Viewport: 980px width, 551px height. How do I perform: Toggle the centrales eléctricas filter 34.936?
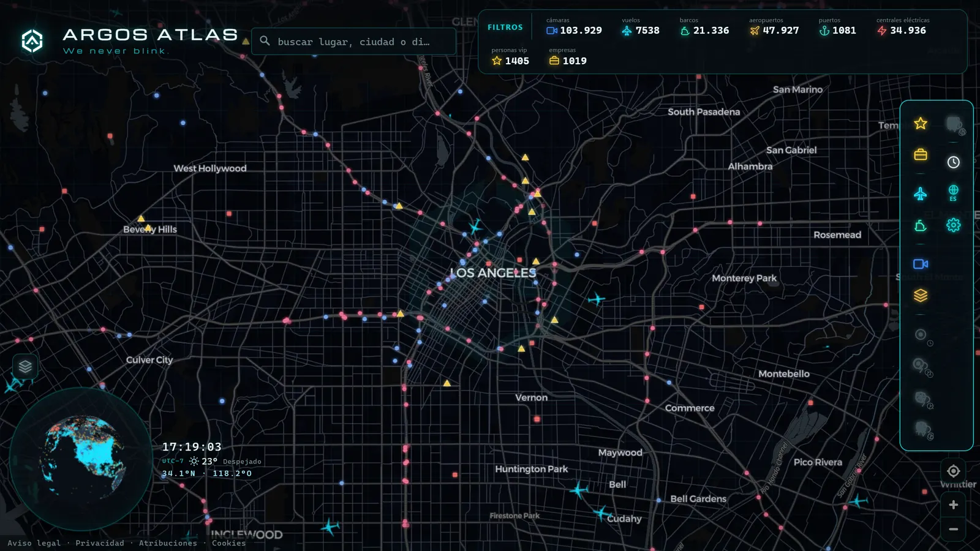click(x=903, y=26)
